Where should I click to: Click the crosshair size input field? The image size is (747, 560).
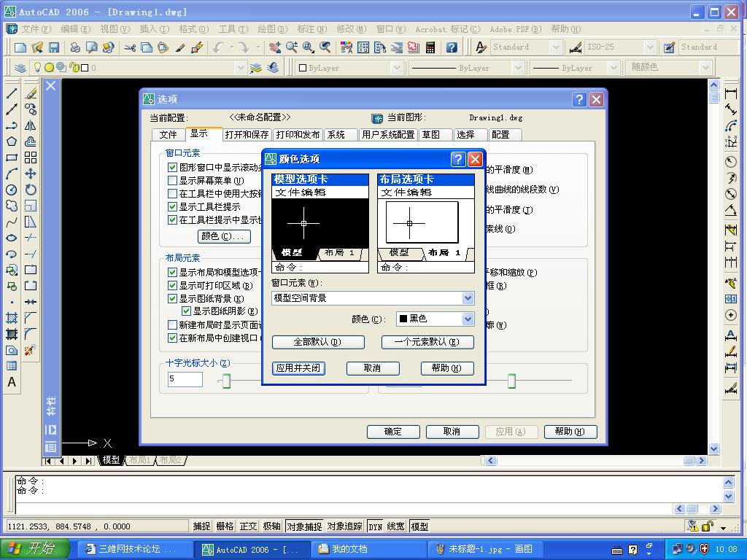(x=185, y=379)
